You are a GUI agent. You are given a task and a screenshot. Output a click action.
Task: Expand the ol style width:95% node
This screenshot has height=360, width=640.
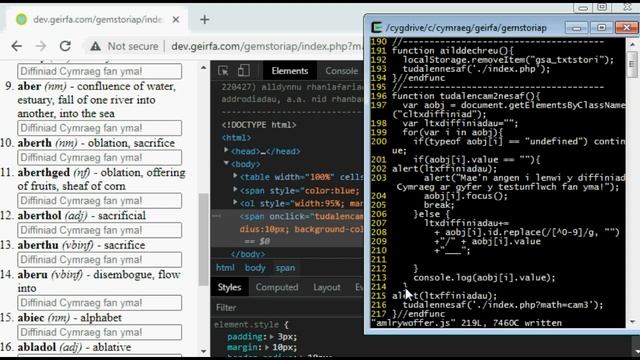pos(235,203)
